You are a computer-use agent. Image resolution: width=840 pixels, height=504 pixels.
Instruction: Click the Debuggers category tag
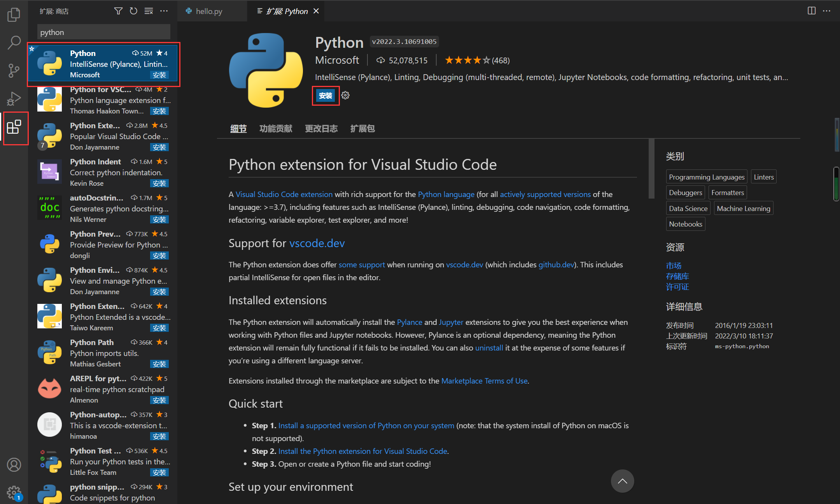[685, 192]
